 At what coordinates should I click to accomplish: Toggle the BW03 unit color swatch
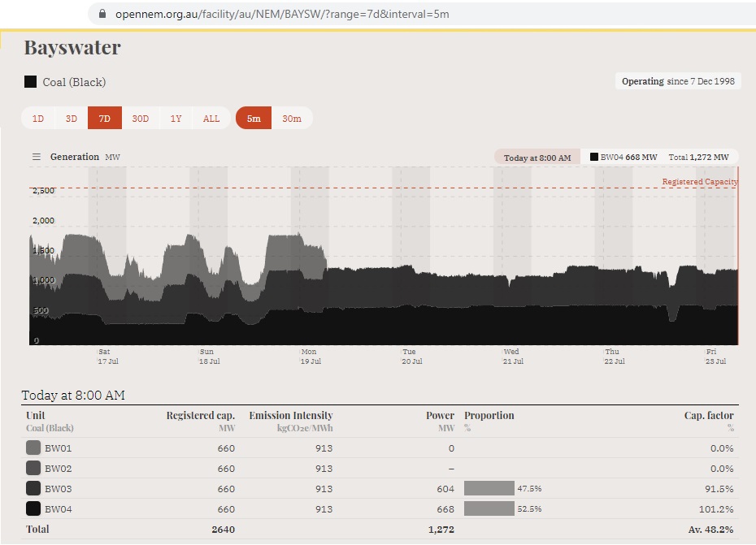[x=33, y=488]
